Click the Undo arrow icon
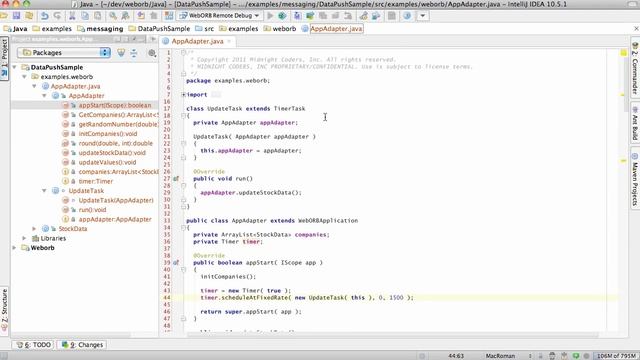 pyautogui.click(x=44, y=16)
